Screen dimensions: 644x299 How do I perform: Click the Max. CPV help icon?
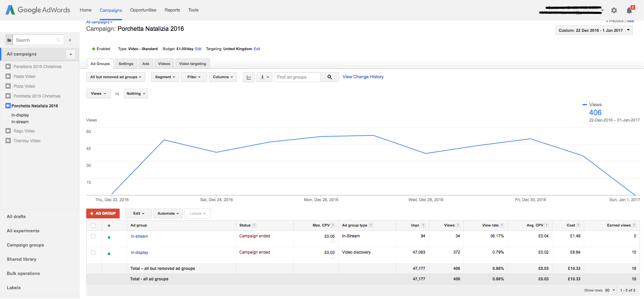coord(333,226)
